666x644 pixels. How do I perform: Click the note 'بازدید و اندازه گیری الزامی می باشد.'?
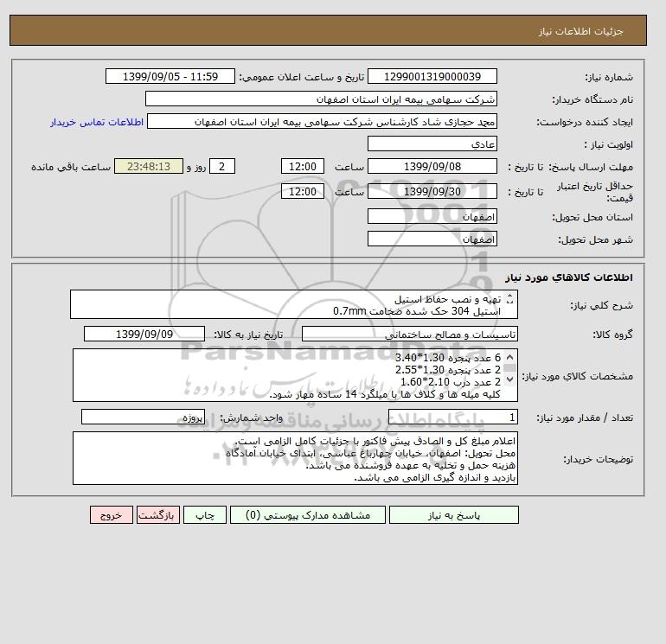coord(435,478)
